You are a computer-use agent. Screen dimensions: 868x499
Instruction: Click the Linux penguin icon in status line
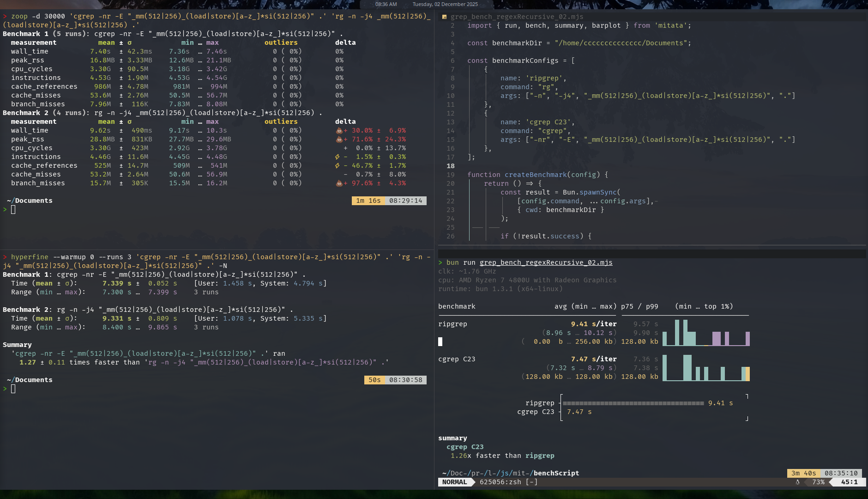tap(797, 482)
